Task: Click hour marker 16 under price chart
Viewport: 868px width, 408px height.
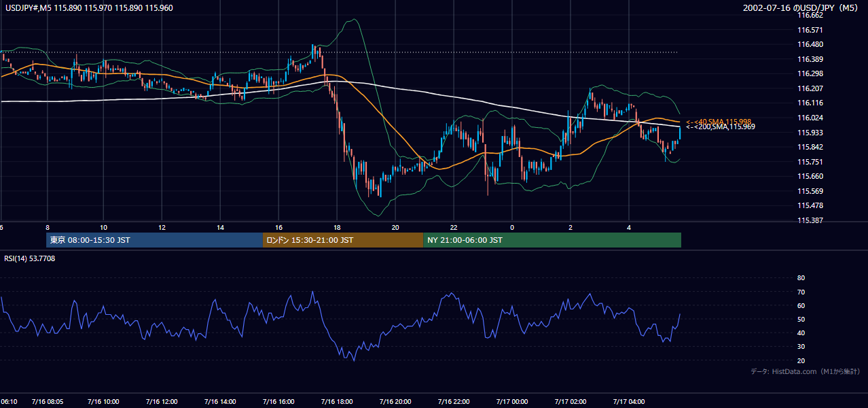Action: pyautogui.click(x=278, y=227)
